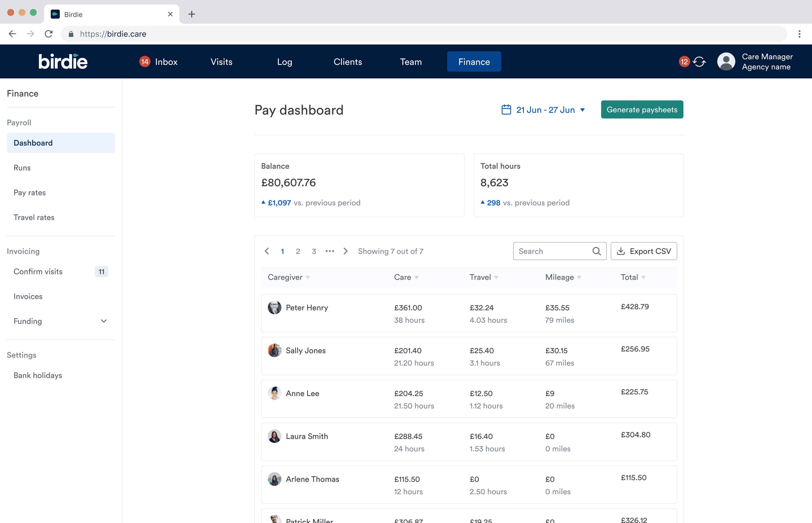Open a new browser tab
Screen dimensions: 812x523
[x=192, y=14]
